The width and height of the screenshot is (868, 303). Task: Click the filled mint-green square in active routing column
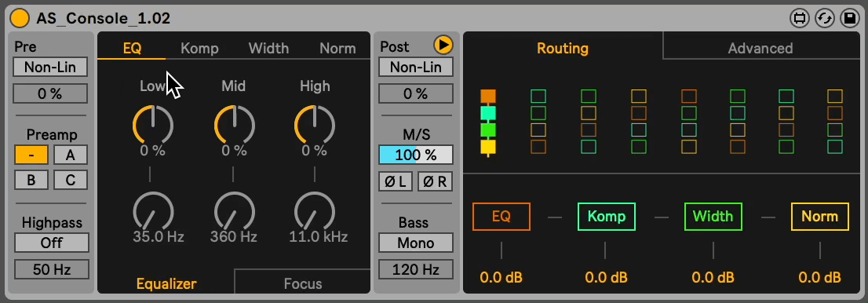coord(487,113)
